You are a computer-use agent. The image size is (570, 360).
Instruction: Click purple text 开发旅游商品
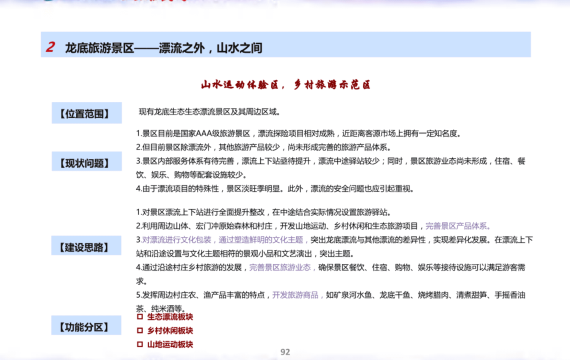point(295,295)
